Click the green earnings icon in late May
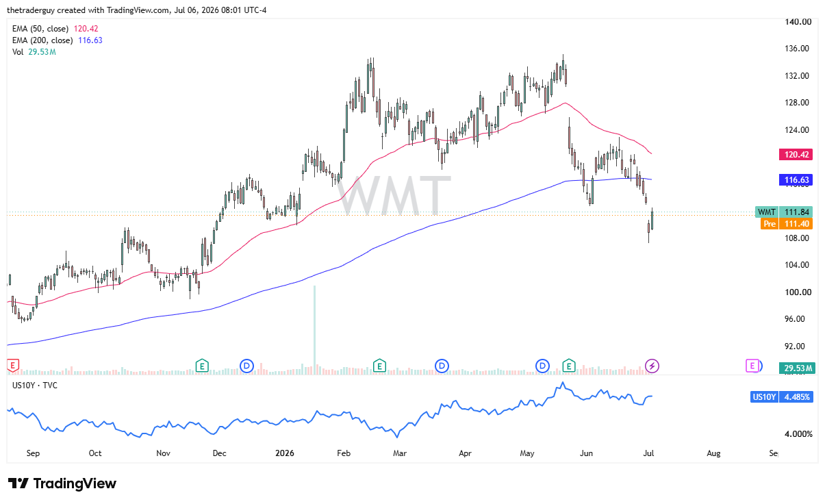 [x=569, y=366]
